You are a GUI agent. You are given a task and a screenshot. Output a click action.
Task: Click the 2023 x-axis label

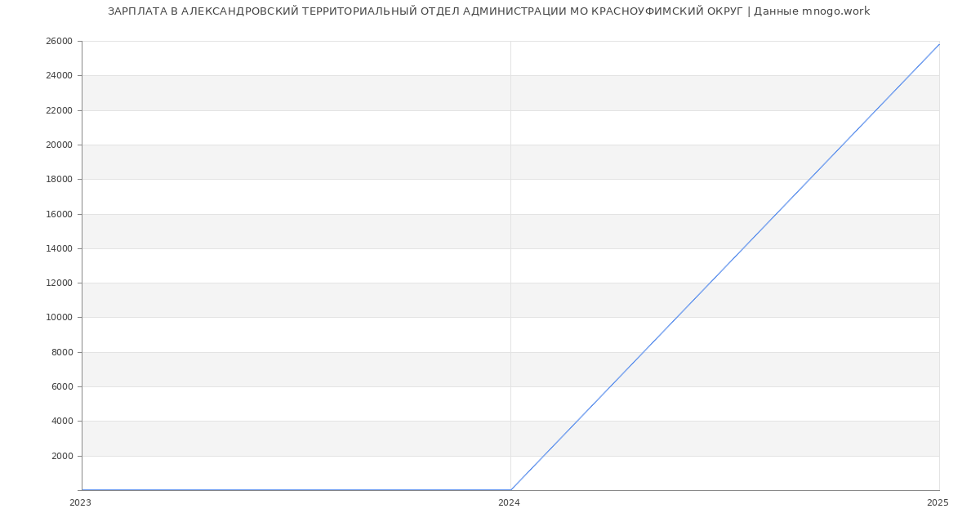[80, 503]
